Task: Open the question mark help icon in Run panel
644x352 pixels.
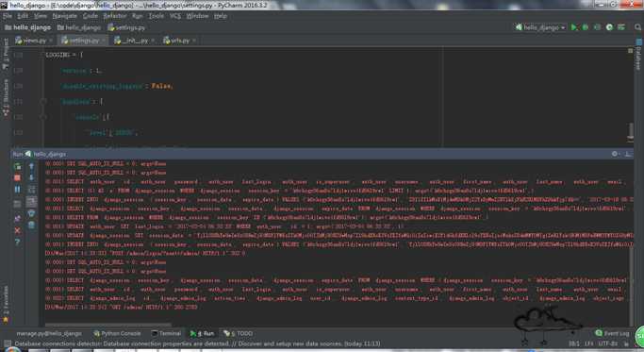Action: click(x=17, y=243)
